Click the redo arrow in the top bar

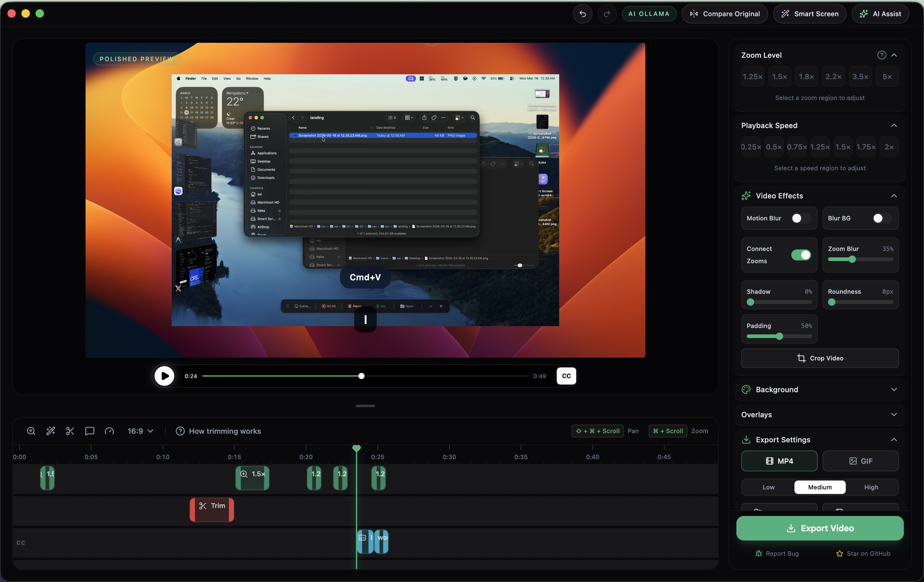pos(607,14)
